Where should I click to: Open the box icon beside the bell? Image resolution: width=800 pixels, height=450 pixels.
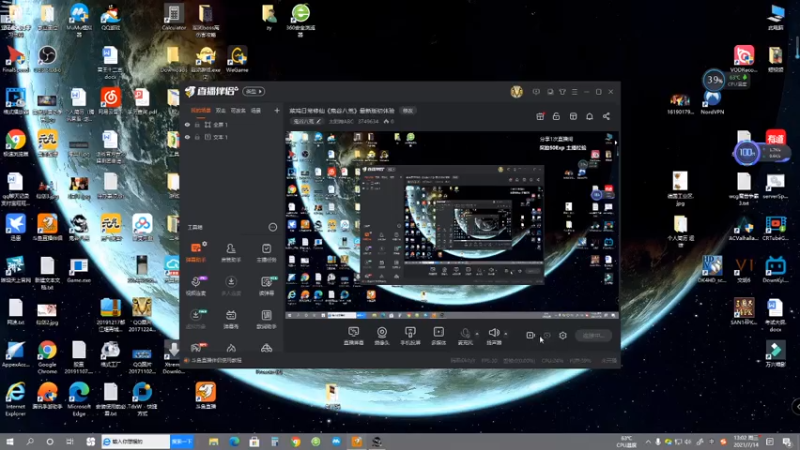tap(573, 116)
